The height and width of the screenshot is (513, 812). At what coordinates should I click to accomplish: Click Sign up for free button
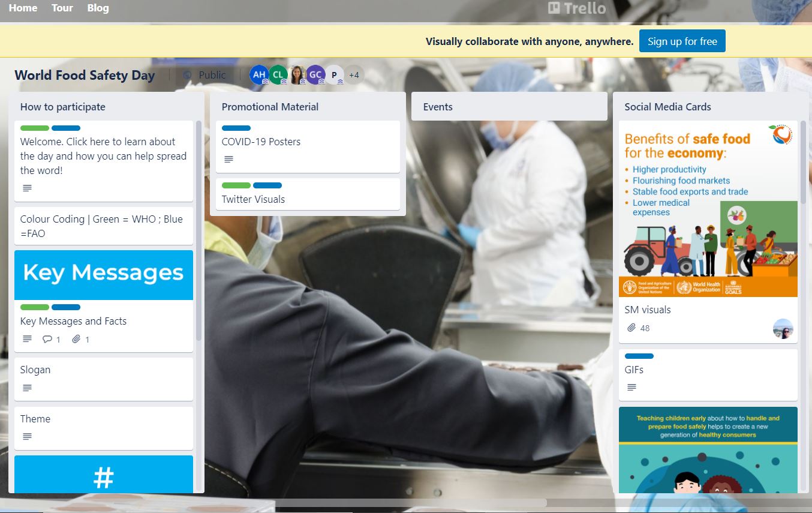682,41
